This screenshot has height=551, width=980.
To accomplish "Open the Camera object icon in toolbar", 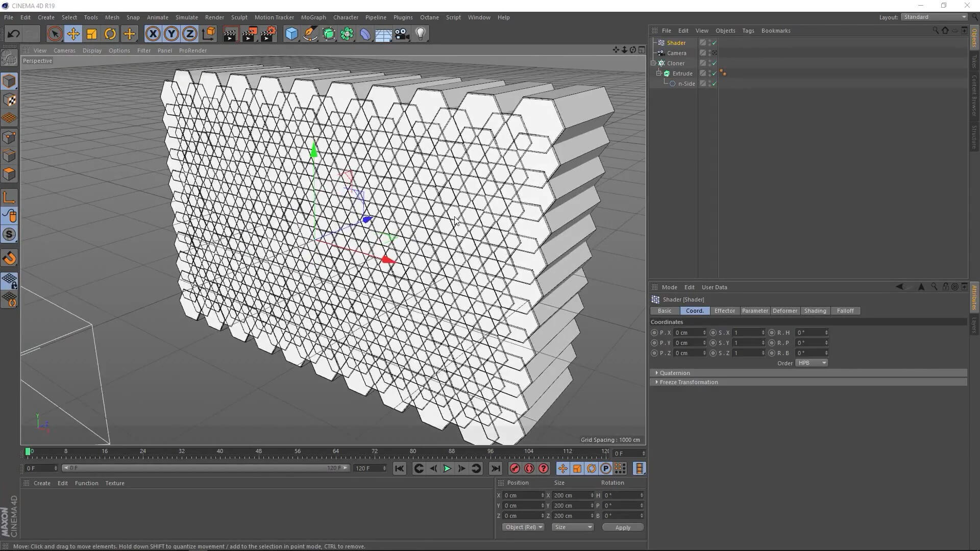I will pos(402,34).
